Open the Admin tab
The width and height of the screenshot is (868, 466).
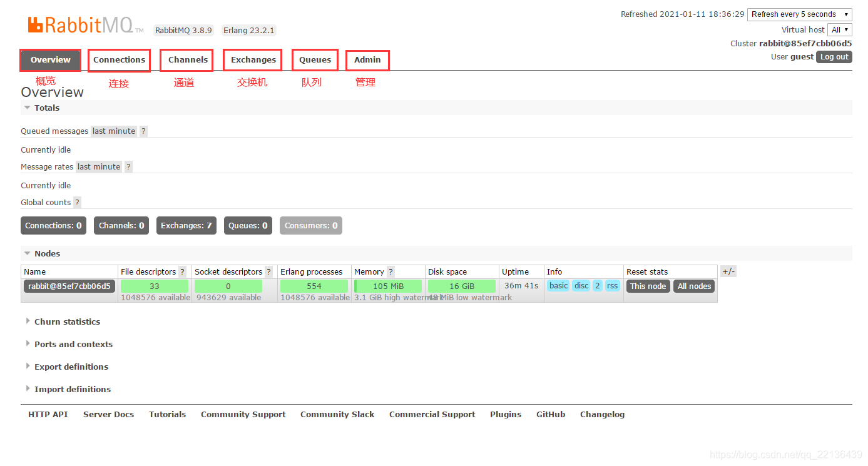(367, 60)
